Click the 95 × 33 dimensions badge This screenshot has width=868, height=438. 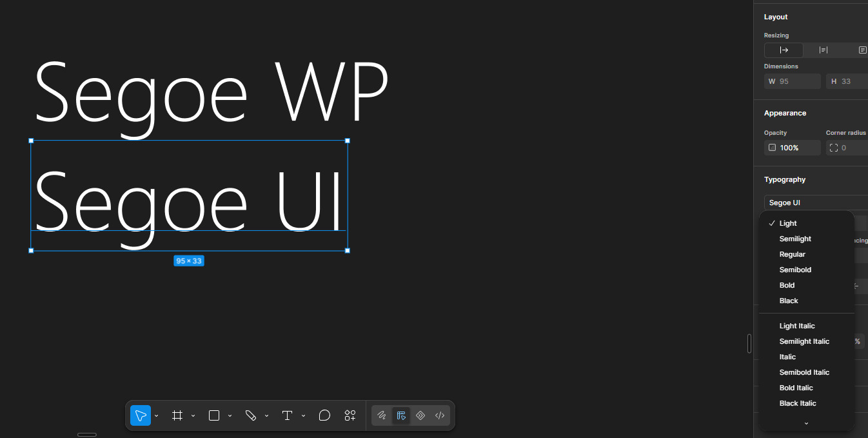[x=189, y=261]
